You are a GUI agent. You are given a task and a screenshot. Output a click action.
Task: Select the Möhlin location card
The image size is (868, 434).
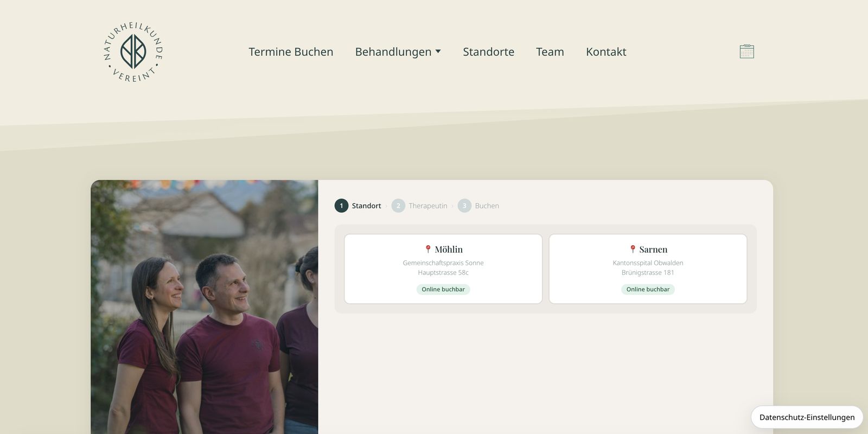(443, 269)
